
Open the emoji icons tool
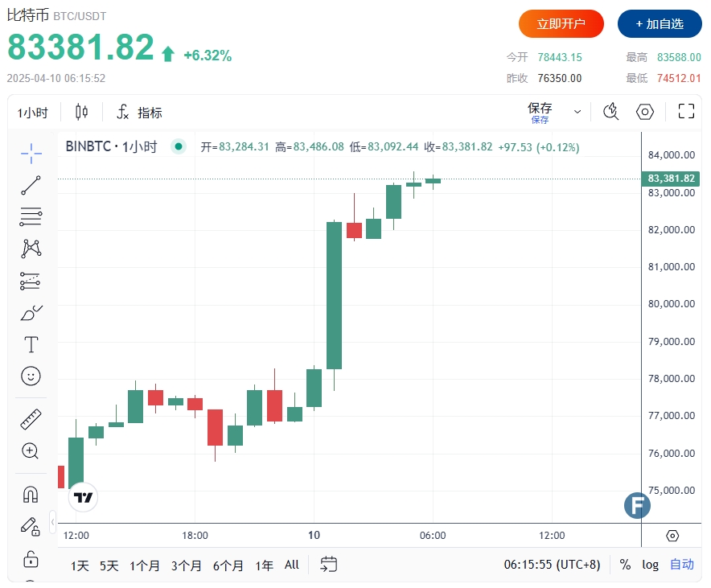(31, 376)
